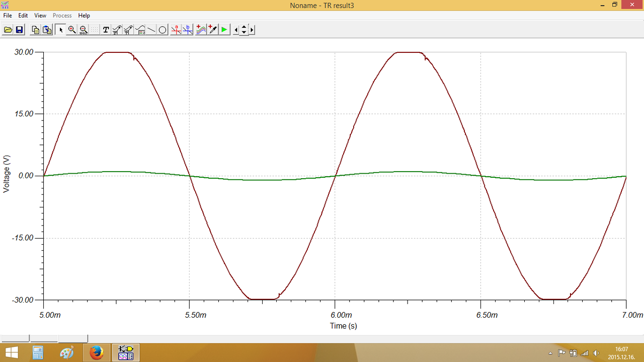
Task: Click the 6.00m time axis value
Action: (x=342, y=315)
